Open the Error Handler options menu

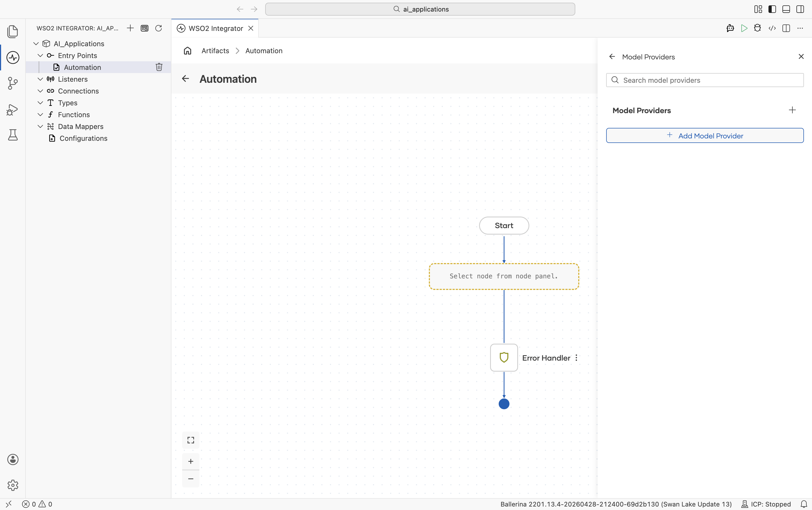pos(576,358)
